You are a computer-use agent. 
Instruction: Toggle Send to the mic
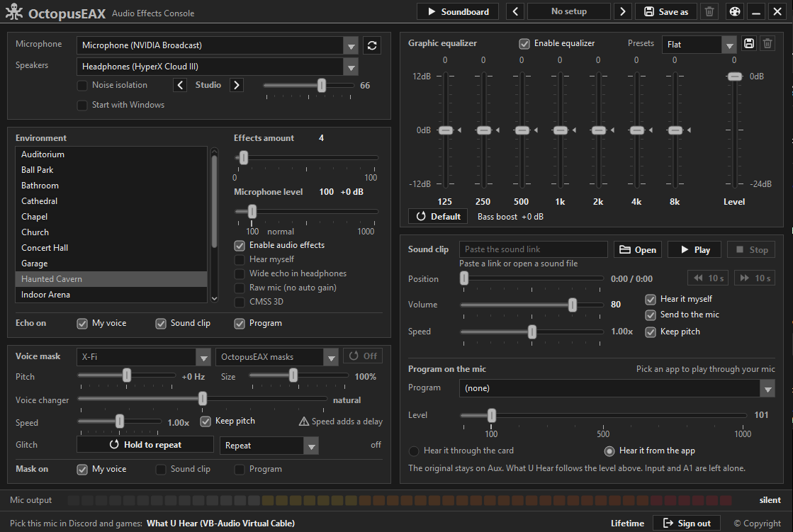pyautogui.click(x=651, y=315)
